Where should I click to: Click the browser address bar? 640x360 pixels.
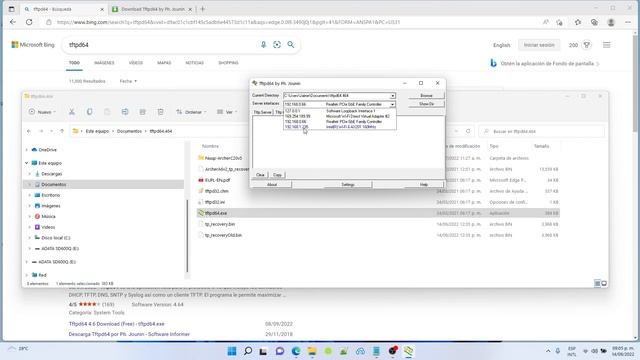[x=286, y=22]
